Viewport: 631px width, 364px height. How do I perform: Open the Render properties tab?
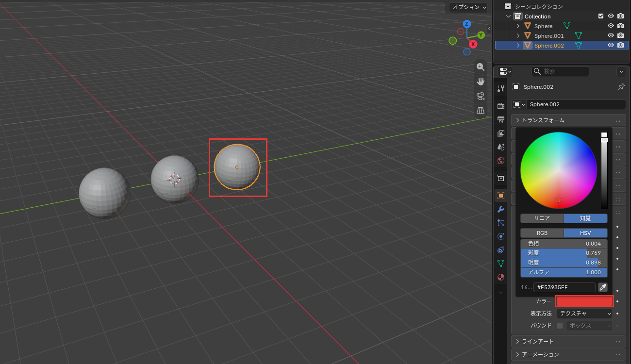(501, 106)
